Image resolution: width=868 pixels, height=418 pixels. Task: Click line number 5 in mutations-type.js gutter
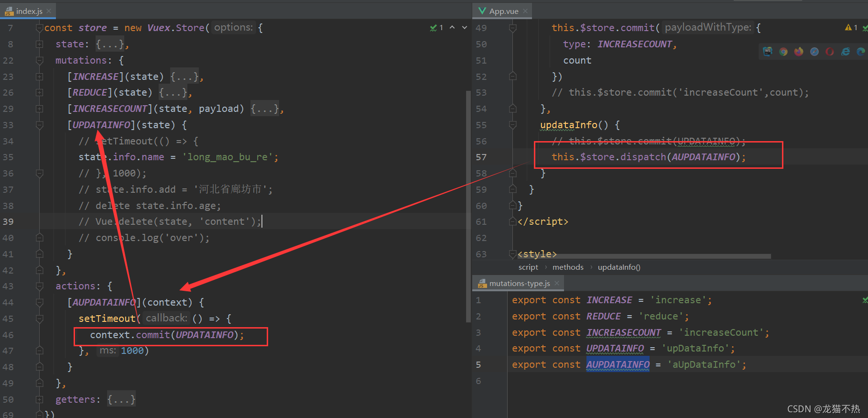478,364
